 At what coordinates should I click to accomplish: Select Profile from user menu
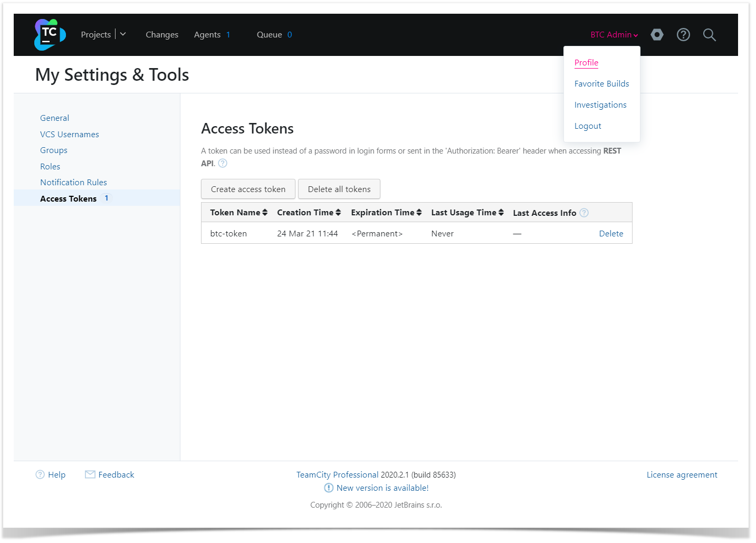point(586,62)
